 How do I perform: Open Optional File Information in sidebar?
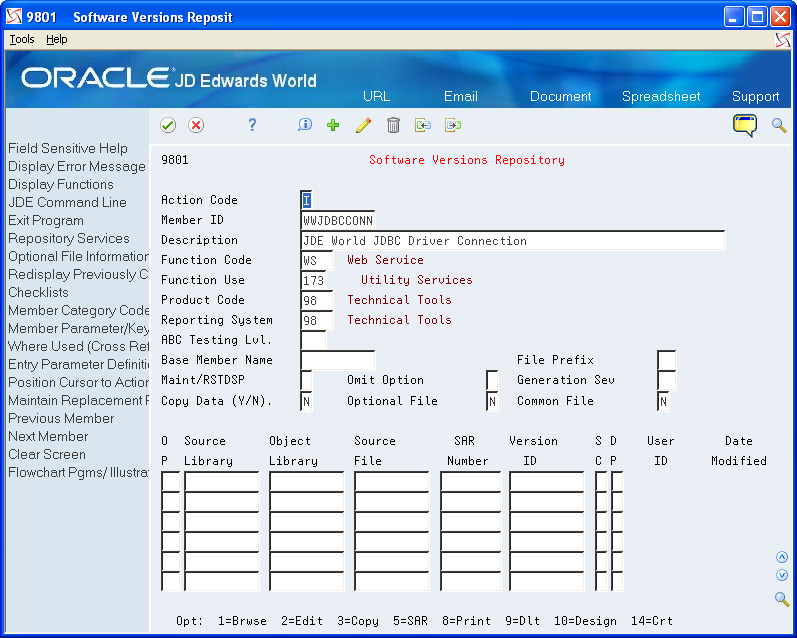coord(78,256)
